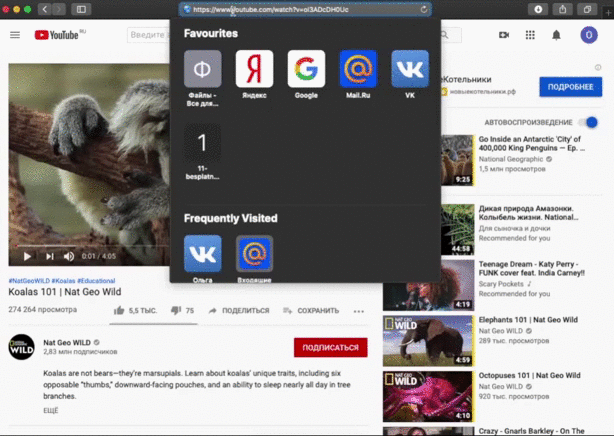Open Safari downloads list
This screenshot has width=614, height=436.
click(x=538, y=9)
